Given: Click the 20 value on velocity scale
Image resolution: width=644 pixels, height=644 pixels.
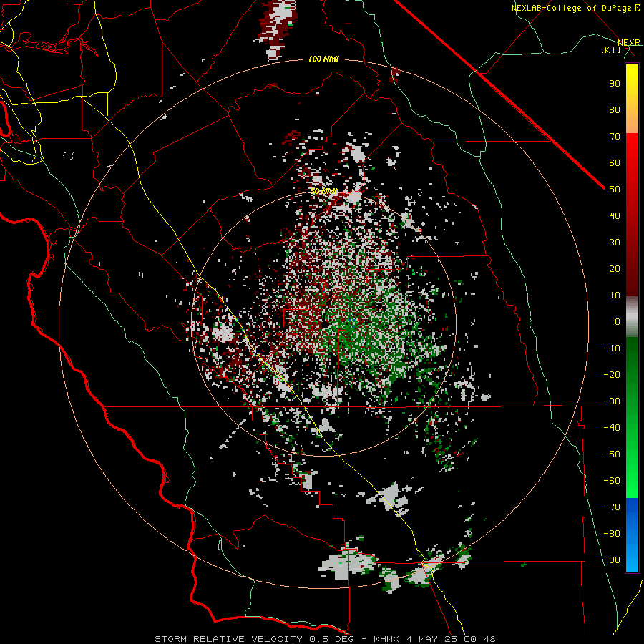Looking at the screenshot, I should pos(615,268).
